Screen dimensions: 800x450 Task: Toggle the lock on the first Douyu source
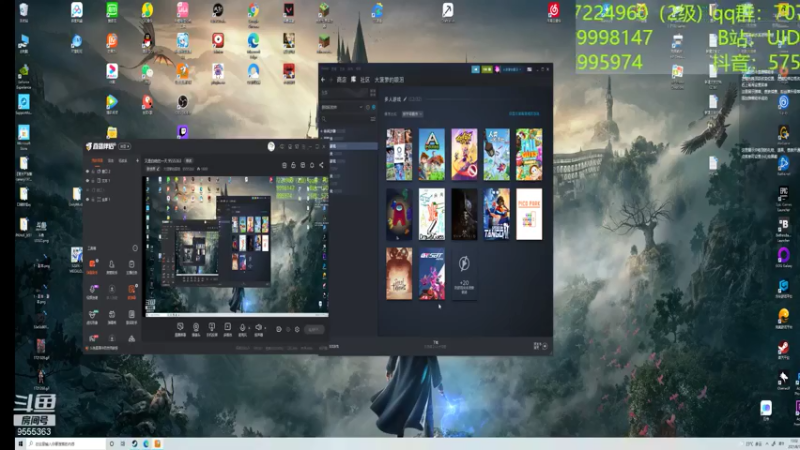[93, 171]
